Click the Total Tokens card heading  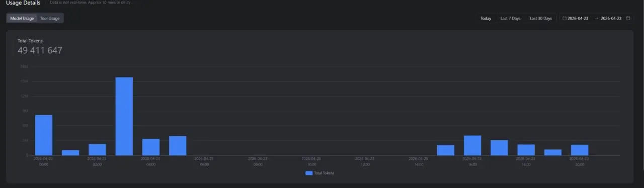tap(30, 41)
